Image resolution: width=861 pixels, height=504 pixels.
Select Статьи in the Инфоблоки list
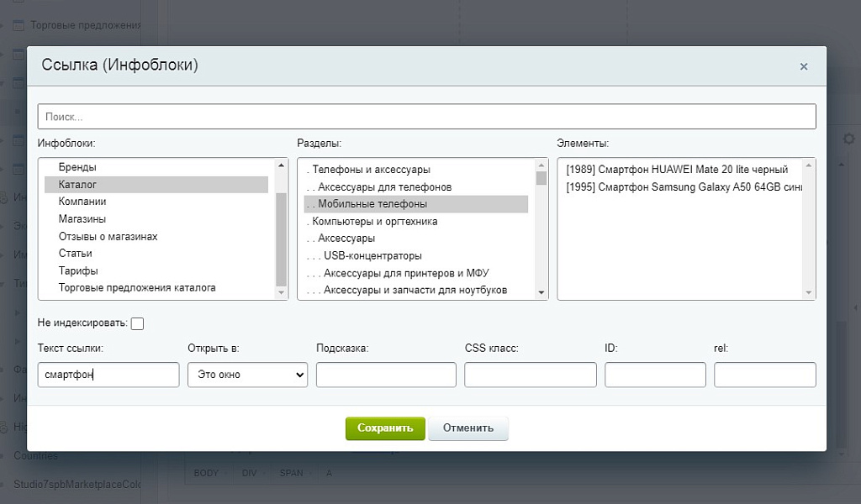(76, 253)
